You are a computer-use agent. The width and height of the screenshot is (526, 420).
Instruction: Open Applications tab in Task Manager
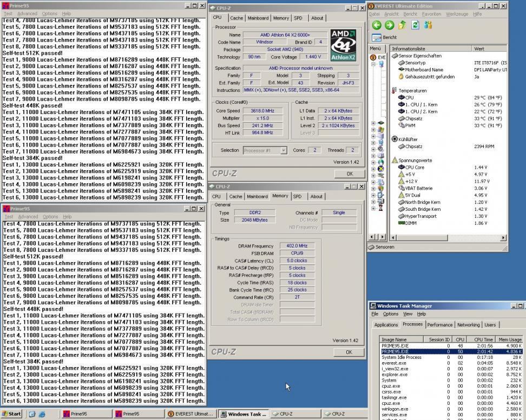coord(386,325)
